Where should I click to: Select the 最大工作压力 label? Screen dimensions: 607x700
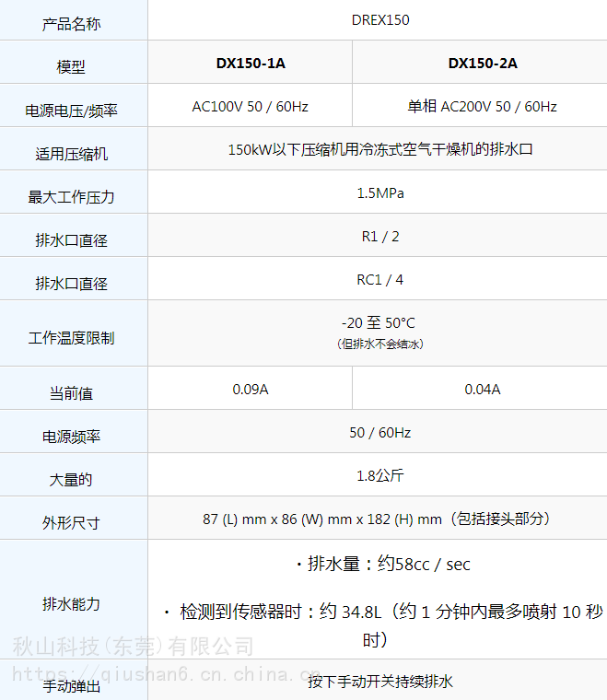[x=72, y=197]
